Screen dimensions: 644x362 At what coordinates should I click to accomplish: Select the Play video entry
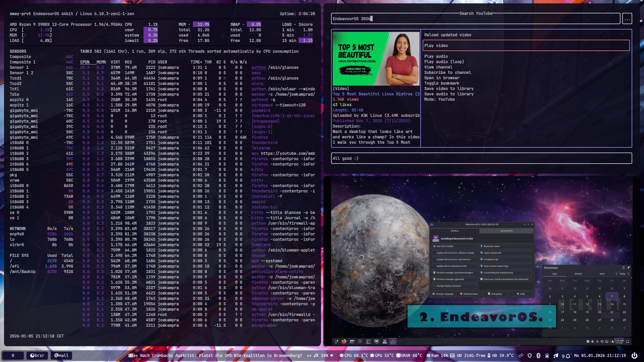526,46
